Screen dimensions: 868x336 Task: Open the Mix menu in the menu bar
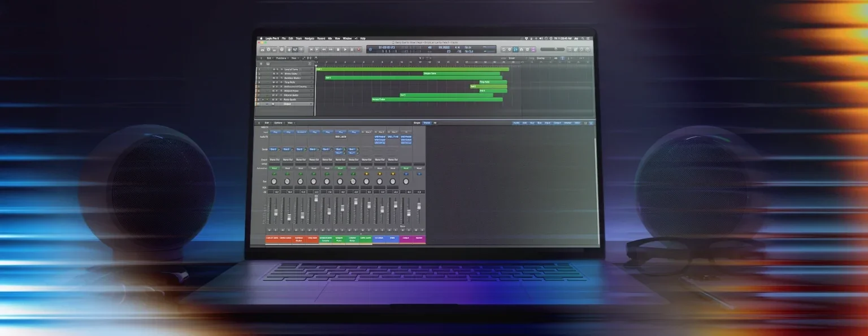pyautogui.click(x=330, y=38)
